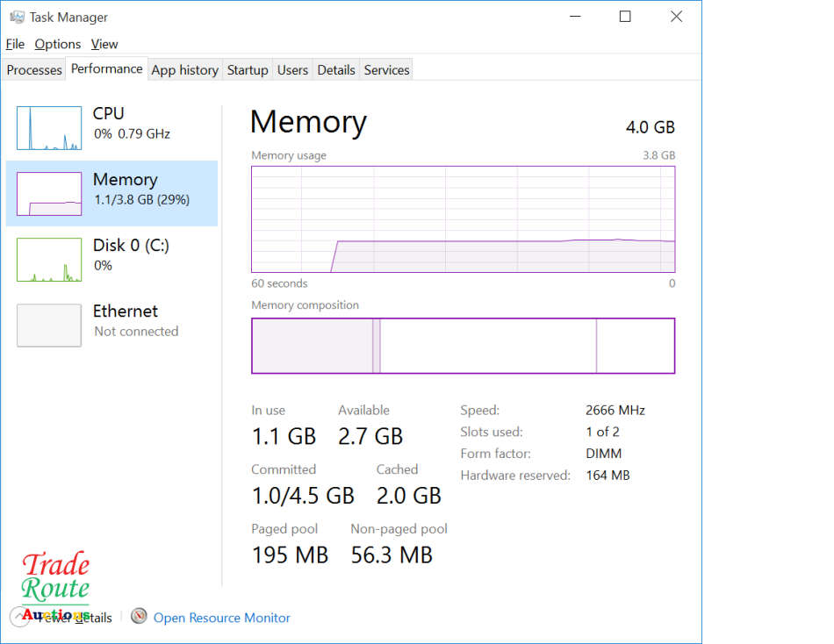The image size is (834, 644).
Task: Click the Task Manager title bar icon
Action: (17, 17)
